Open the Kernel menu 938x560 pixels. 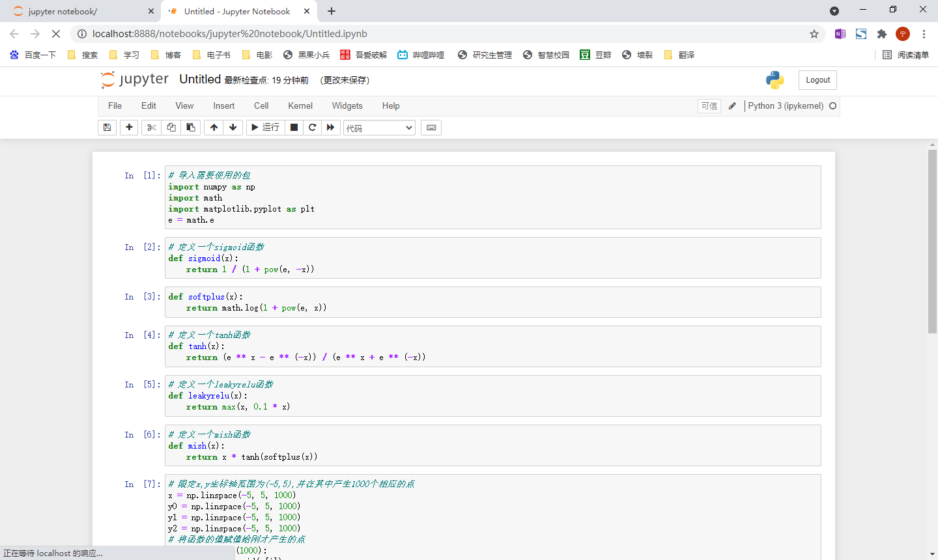click(x=300, y=106)
